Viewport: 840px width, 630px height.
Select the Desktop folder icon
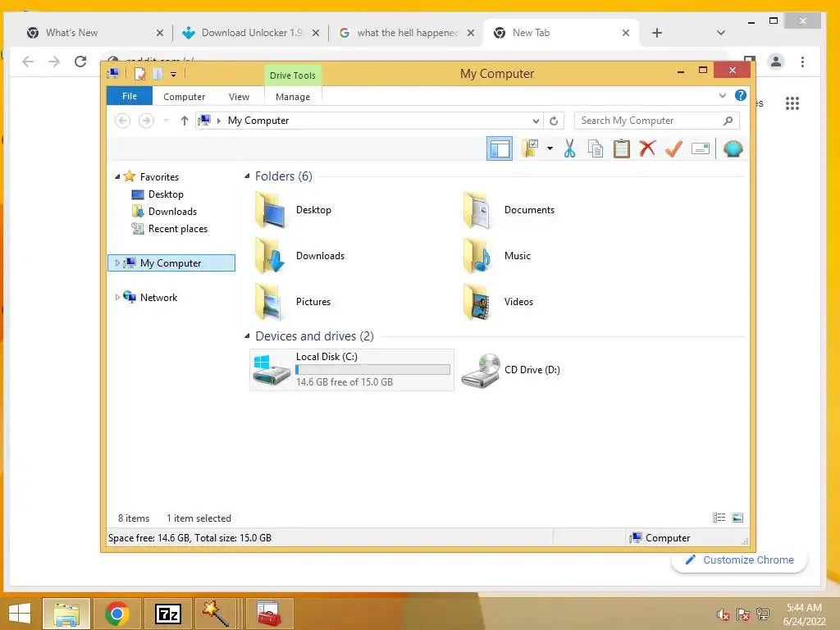click(271, 210)
